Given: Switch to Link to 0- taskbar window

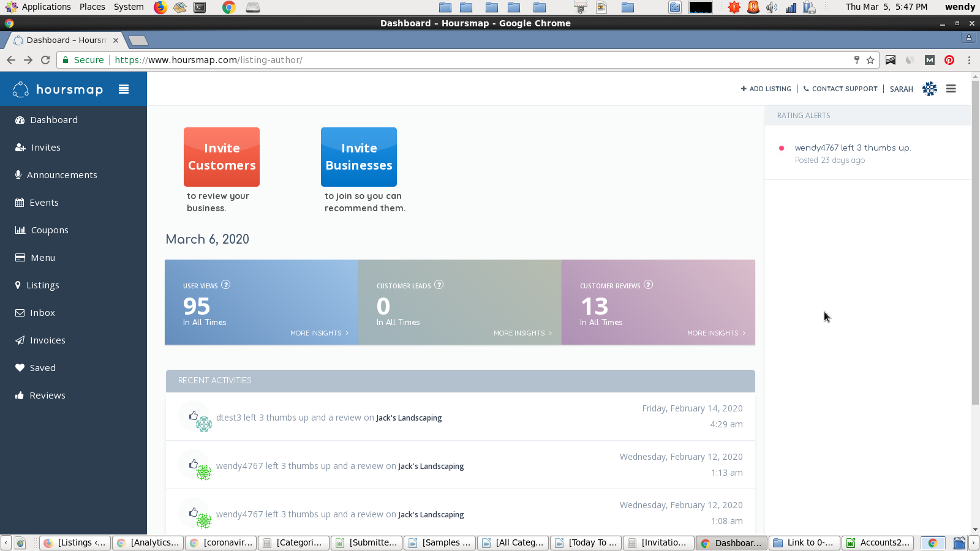Looking at the screenshot, I should coord(805,543).
